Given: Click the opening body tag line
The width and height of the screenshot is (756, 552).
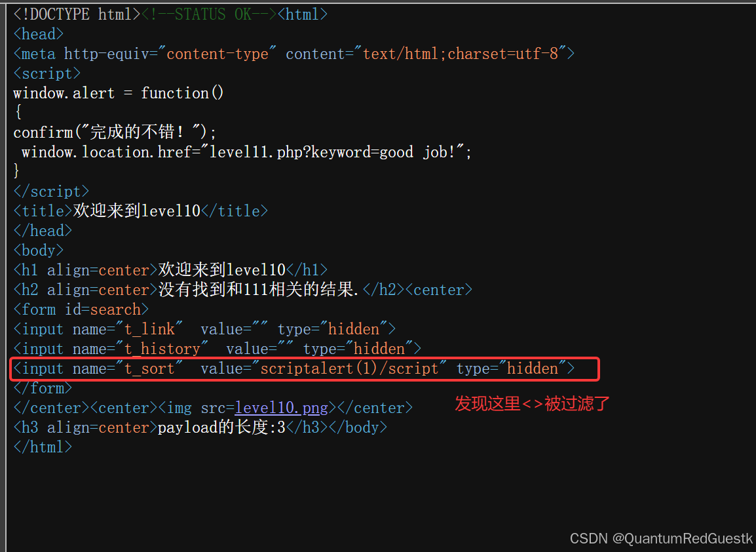Looking at the screenshot, I should coord(39,251).
